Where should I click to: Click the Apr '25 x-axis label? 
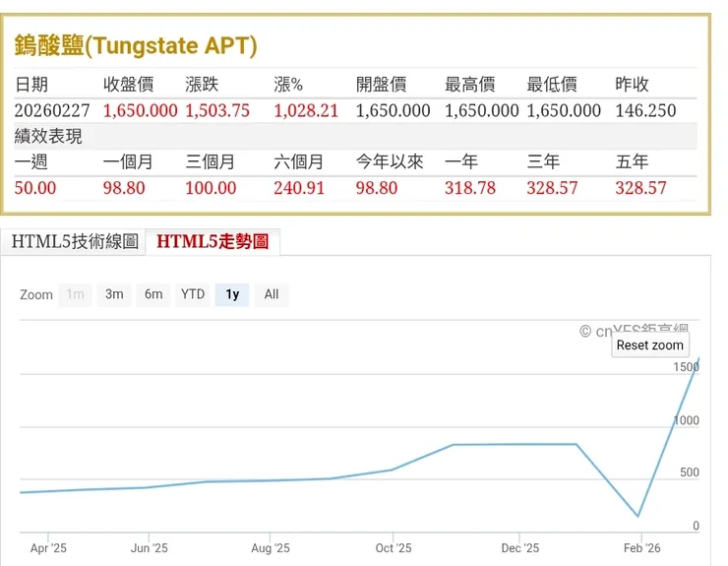47,548
